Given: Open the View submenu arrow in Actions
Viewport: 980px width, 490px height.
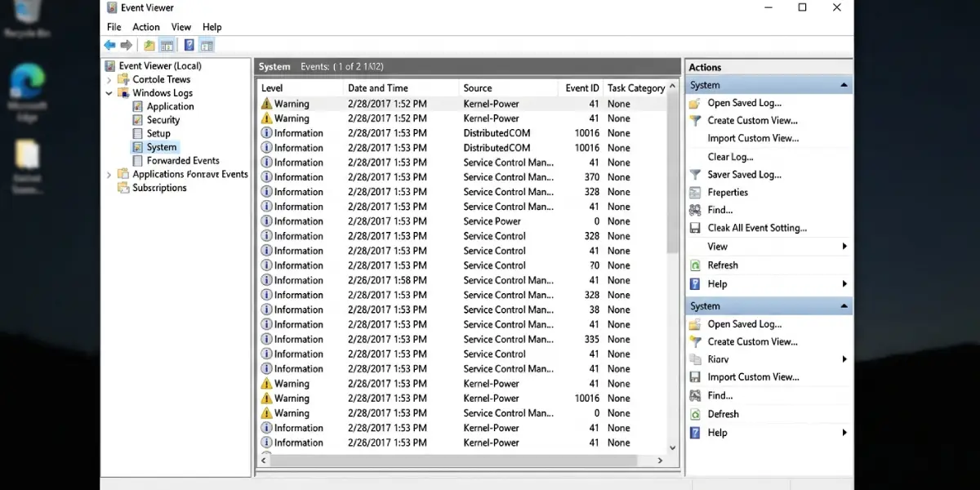Looking at the screenshot, I should pyautogui.click(x=844, y=247).
